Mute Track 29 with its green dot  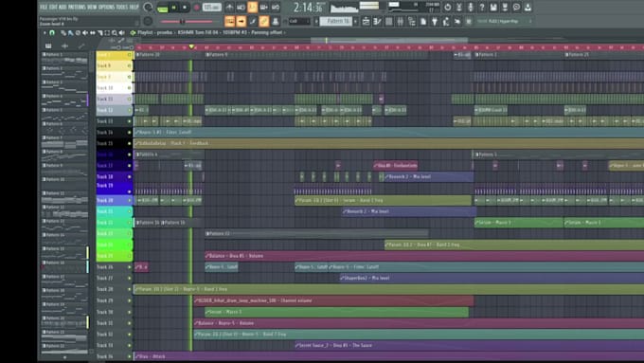click(130, 300)
